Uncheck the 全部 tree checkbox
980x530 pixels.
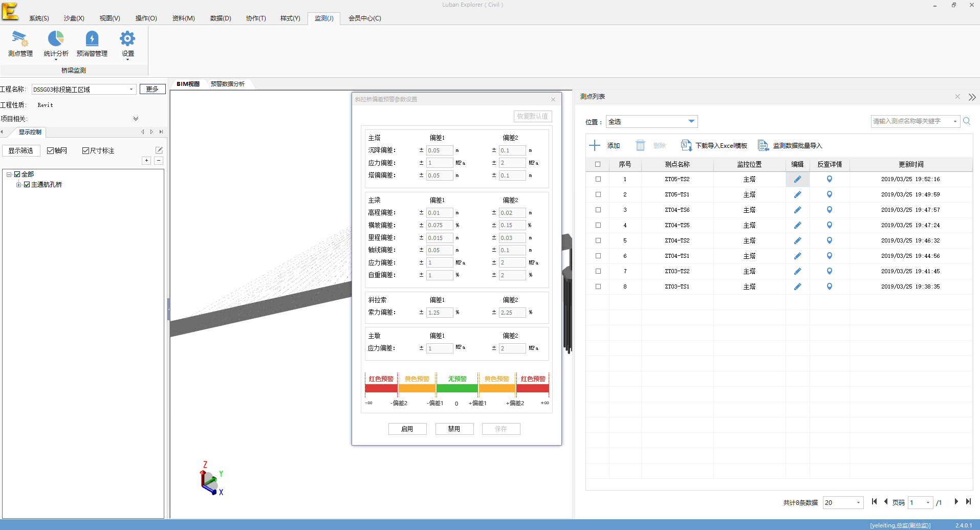17,174
